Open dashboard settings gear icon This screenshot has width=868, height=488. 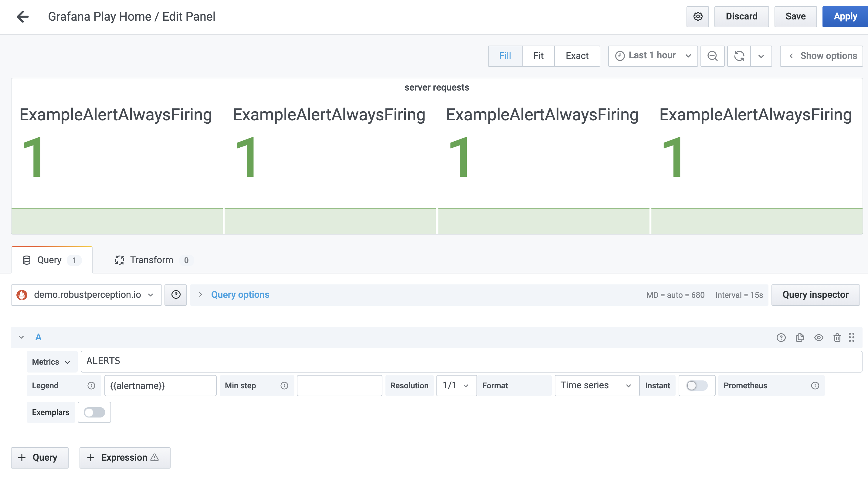(x=697, y=16)
